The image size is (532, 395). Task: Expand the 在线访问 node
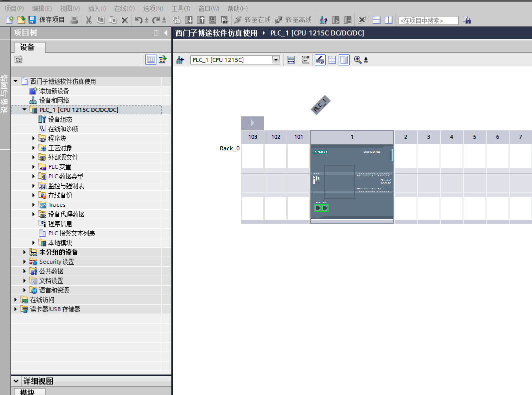coord(15,300)
